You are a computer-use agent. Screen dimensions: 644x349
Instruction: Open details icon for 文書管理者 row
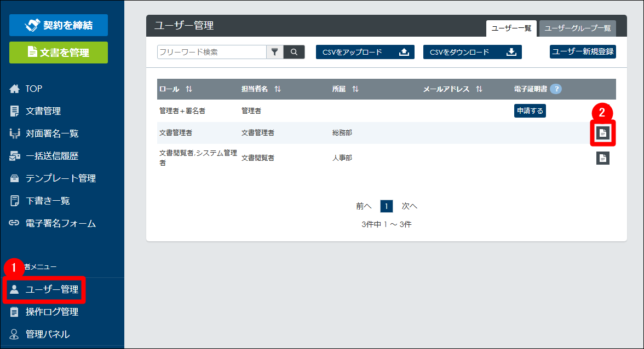(603, 132)
